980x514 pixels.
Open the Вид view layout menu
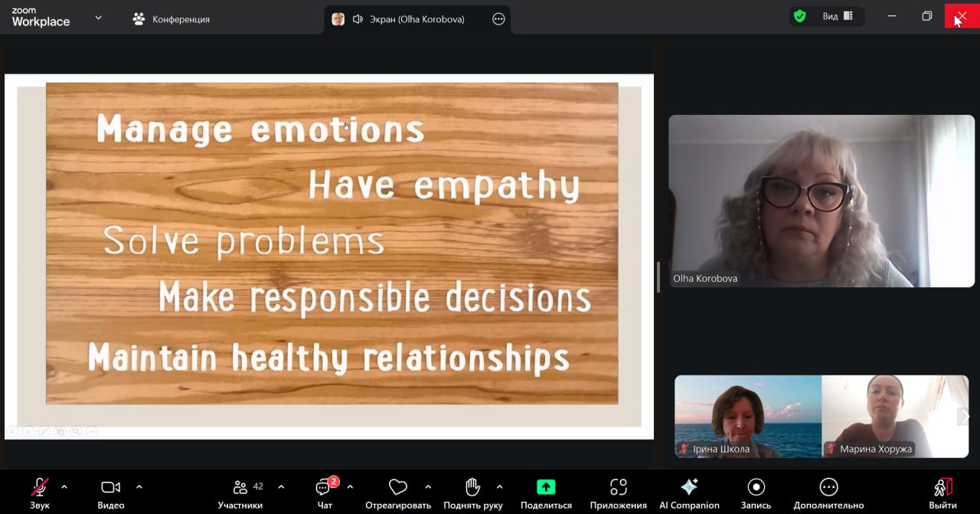pos(838,16)
